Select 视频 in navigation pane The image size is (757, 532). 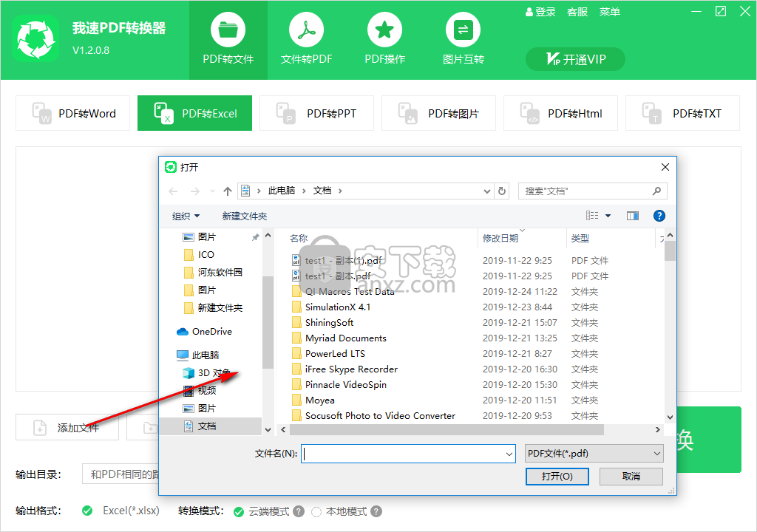(x=200, y=391)
